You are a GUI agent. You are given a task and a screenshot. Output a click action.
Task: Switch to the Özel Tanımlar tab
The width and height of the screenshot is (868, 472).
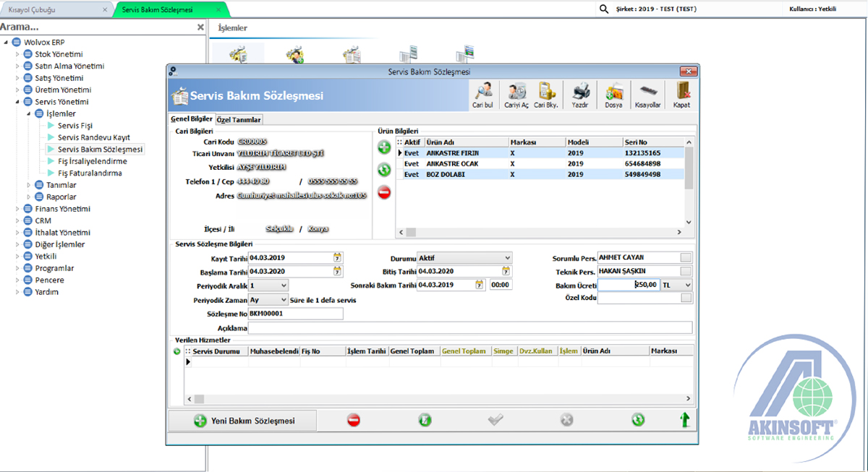[240, 119]
